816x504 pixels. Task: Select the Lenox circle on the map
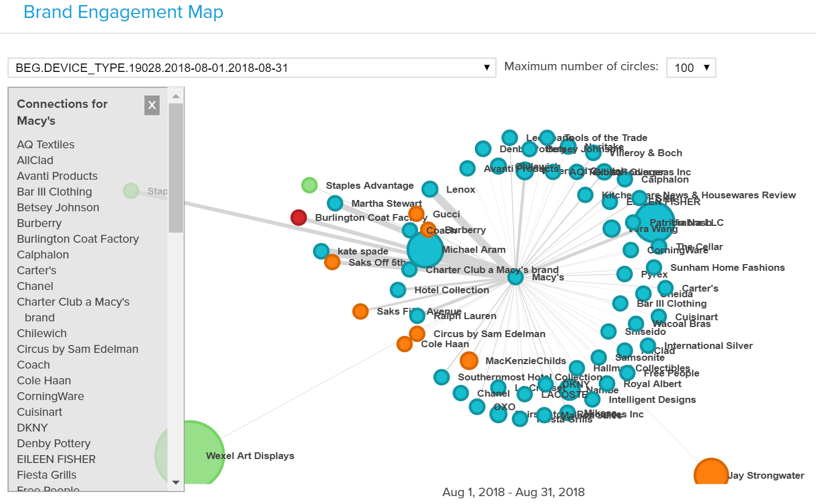coord(431,188)
